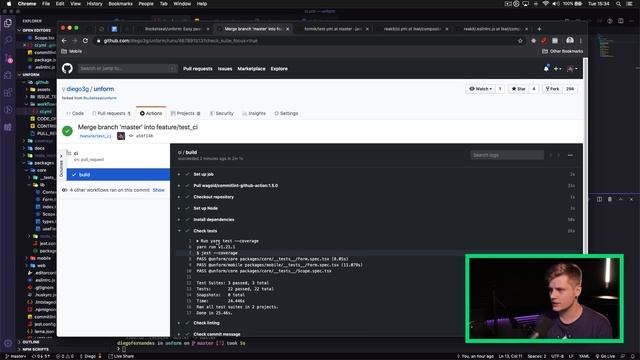Show the 4 other workflows

(158, 190)
